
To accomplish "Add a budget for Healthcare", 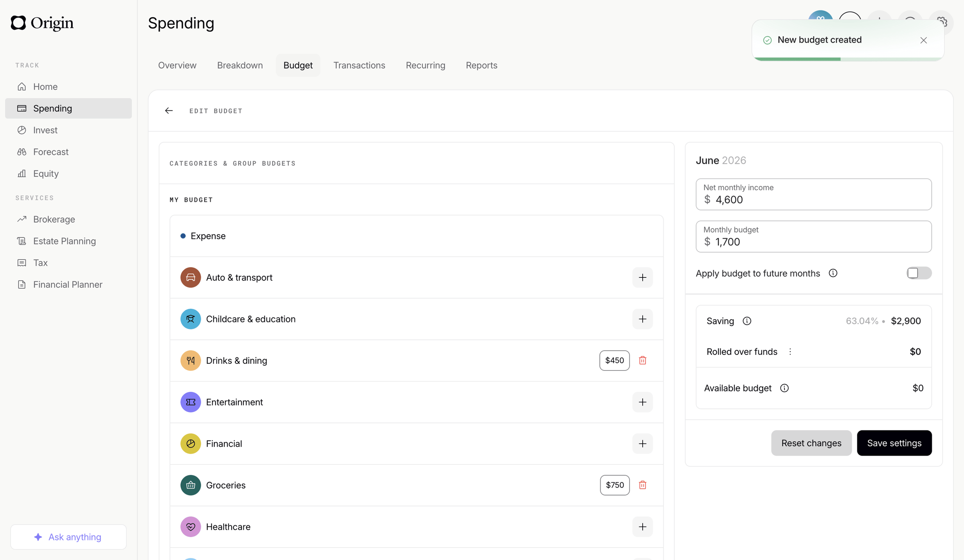I will click(x=642, y=527).
